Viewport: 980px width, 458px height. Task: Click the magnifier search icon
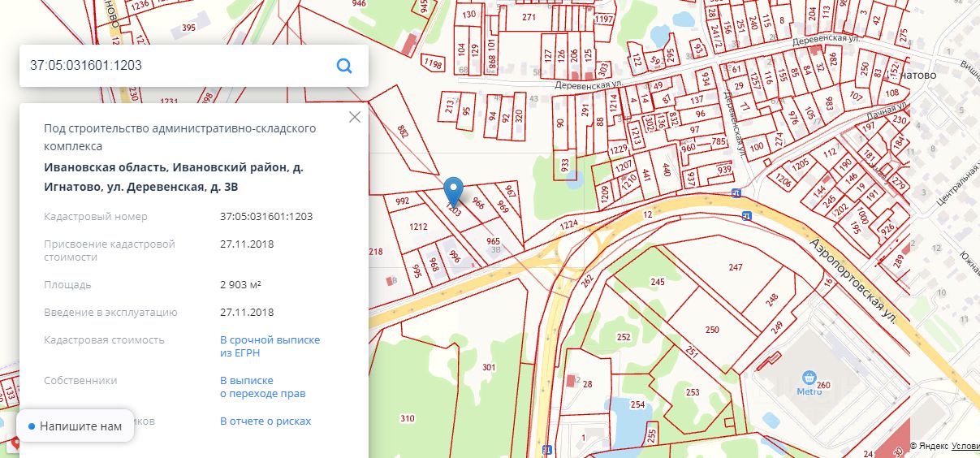click(344, 66)
